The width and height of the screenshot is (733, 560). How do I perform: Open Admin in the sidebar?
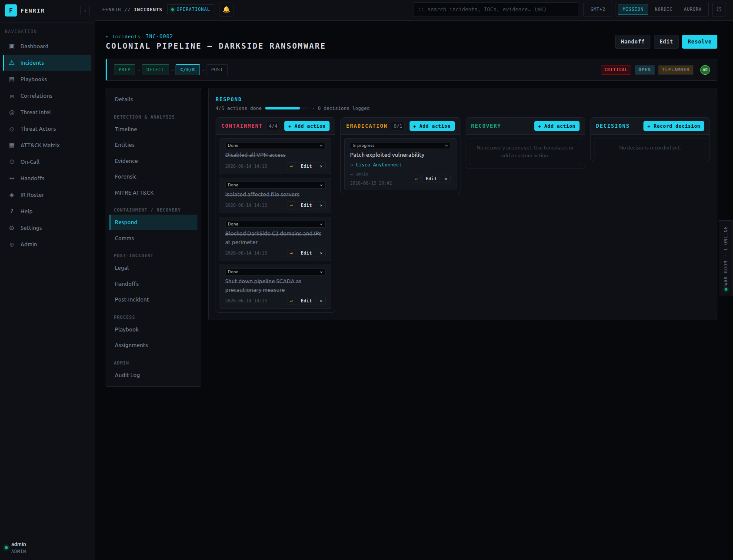(x=47, y=244)
